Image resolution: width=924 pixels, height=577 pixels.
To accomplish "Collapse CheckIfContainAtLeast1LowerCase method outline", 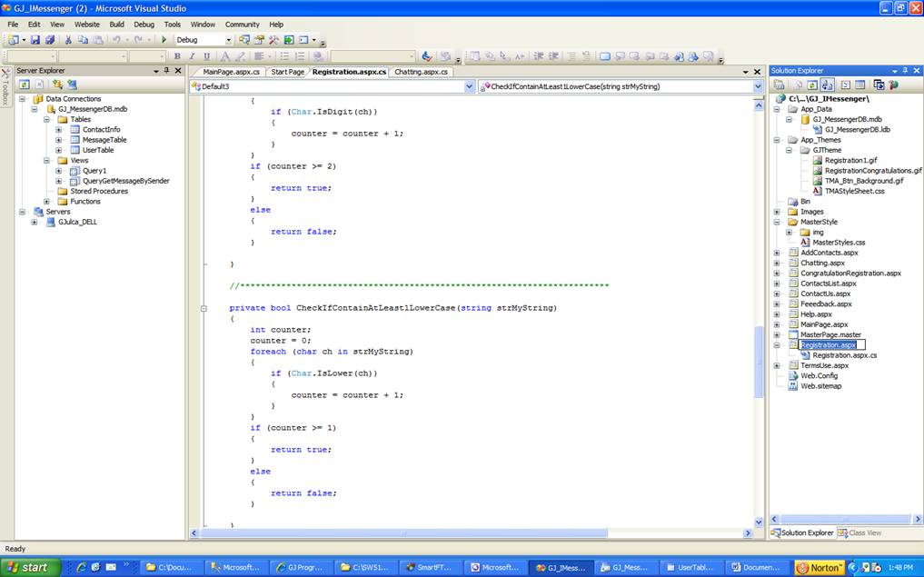I will (x=203, y=308).
